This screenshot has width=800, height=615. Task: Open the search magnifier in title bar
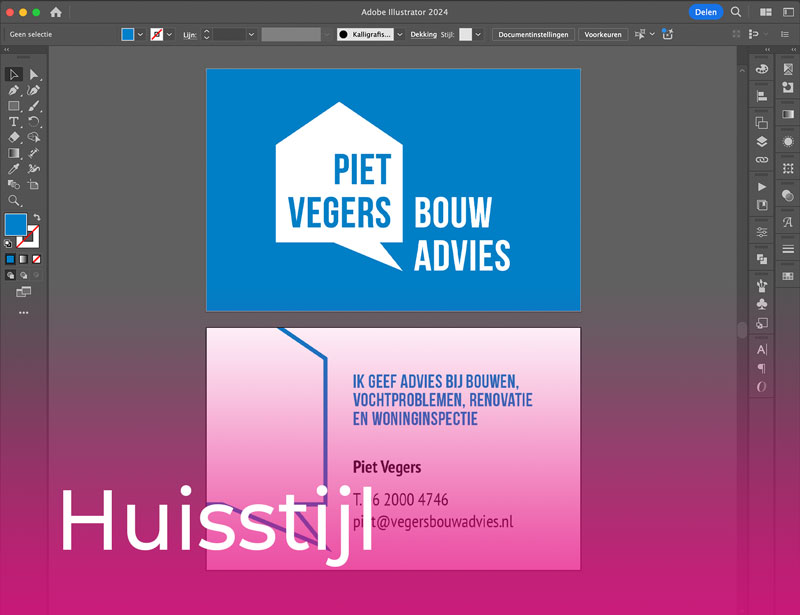736,12
